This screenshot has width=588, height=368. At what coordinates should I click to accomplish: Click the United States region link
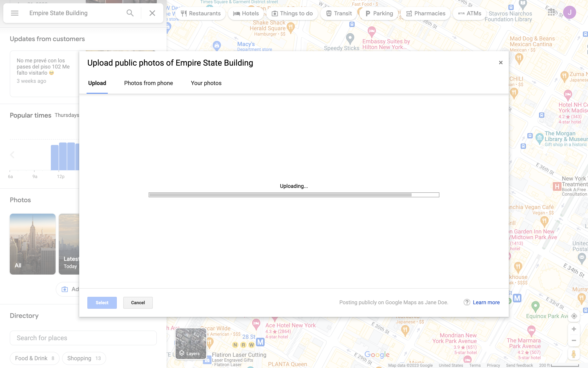[x=451, y=365]
